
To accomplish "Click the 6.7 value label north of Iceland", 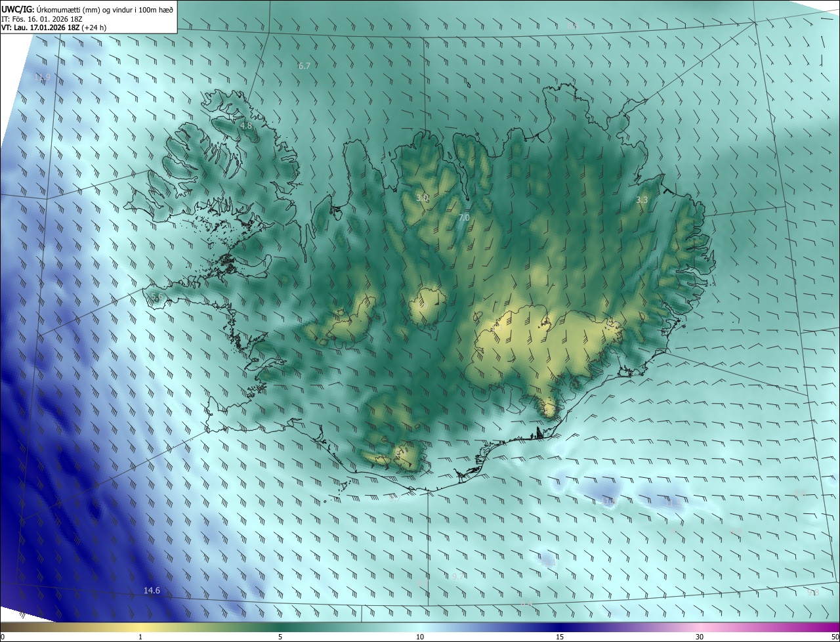I will (x=304, y=66).
